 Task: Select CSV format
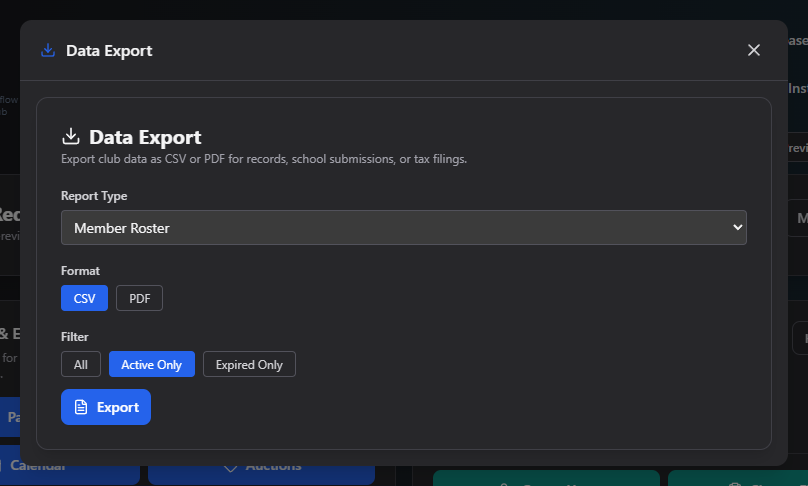click(x=85, y=298)
